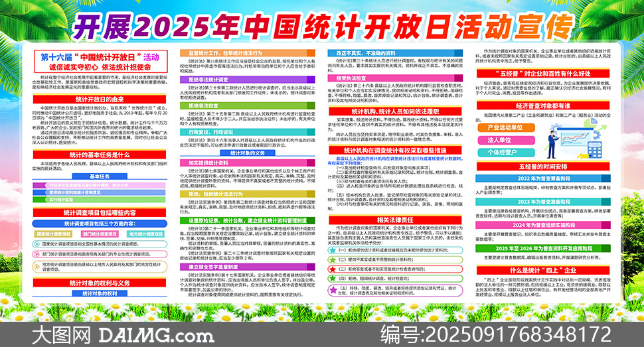The image size is (644, 347).
Task: Click the dark green star beside item (四)
Action: 332,279
